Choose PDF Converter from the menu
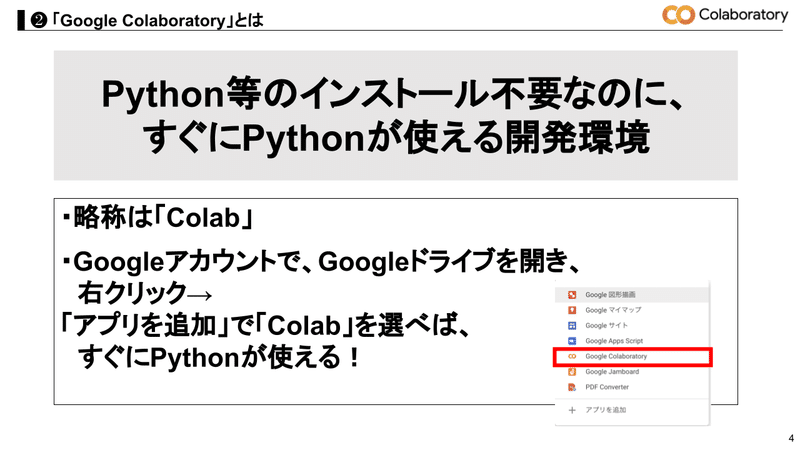Viewport: 800px width, 450px height. 608,387
